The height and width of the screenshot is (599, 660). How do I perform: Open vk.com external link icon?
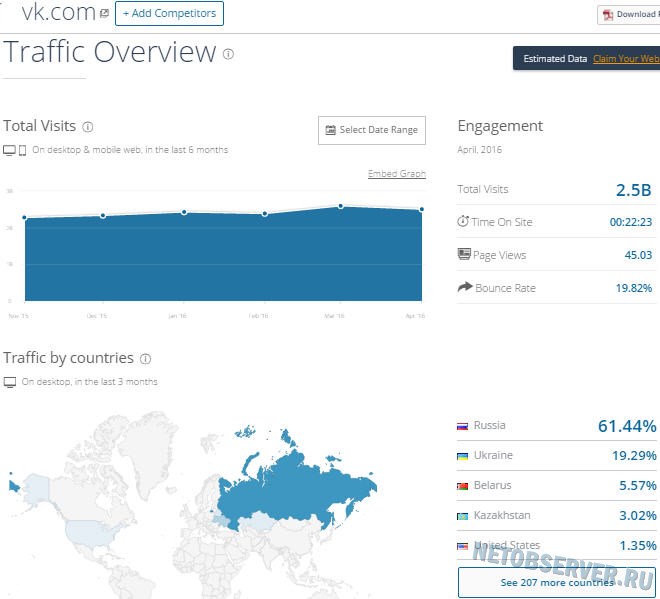point(104,13)
